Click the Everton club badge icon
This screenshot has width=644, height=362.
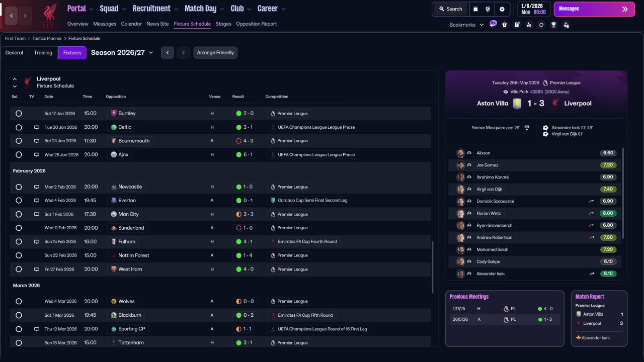(114, 201)
